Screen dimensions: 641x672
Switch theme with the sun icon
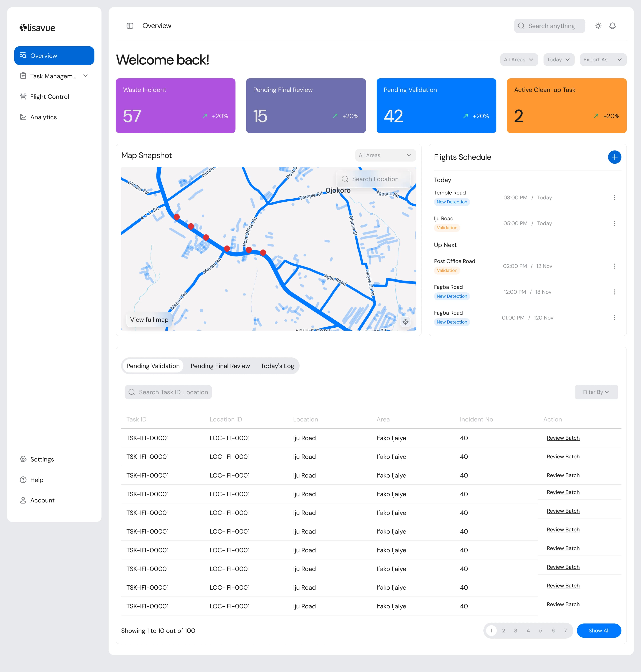(x=598, y=26)
